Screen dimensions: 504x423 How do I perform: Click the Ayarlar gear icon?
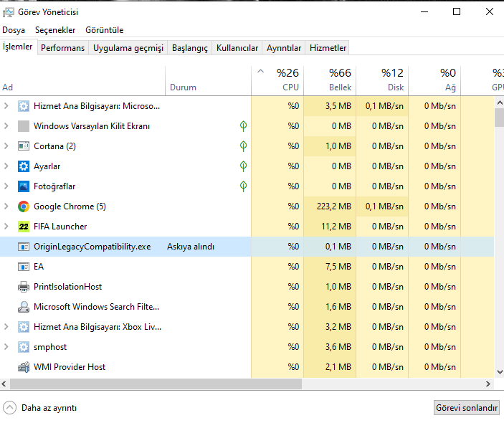(x=24, y=166)
